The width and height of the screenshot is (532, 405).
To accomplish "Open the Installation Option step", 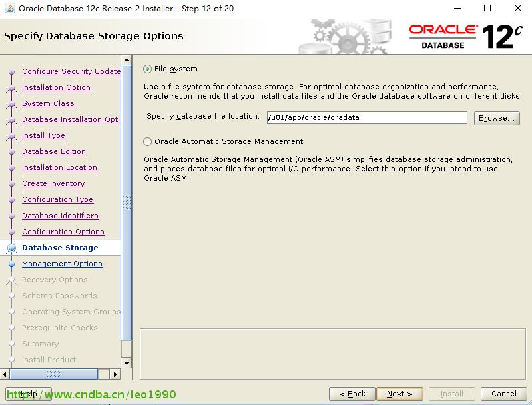I will (56, 87).
